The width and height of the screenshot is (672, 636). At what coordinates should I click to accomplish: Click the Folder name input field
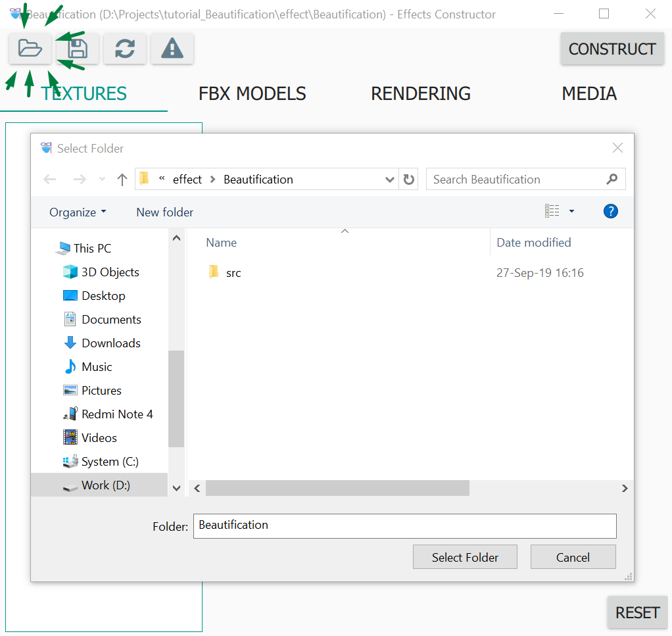[404, 526]
